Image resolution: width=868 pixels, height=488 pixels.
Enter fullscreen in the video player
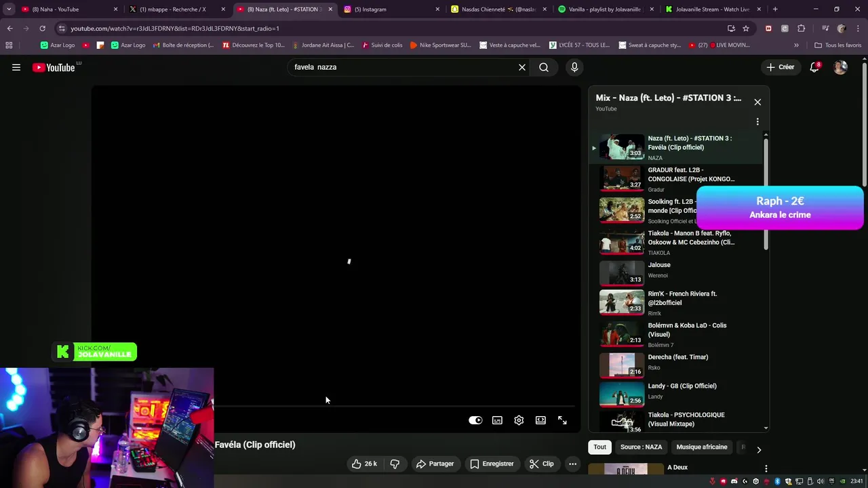click(562, 420)
